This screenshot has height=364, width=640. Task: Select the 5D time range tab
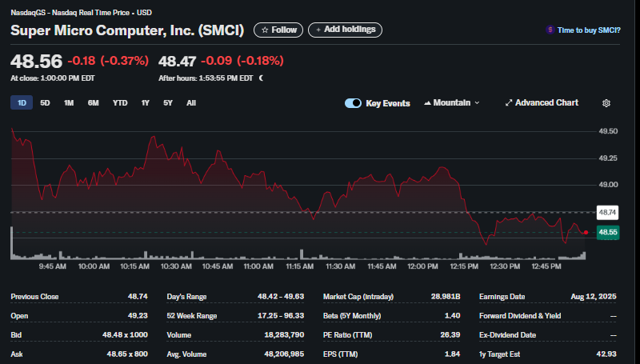[45, 103]
